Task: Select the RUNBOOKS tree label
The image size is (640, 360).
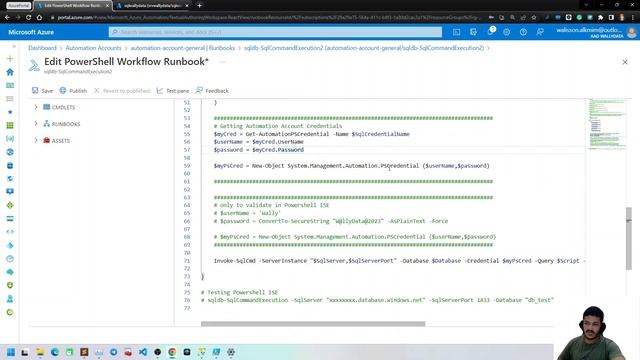Action: point(66,124)
